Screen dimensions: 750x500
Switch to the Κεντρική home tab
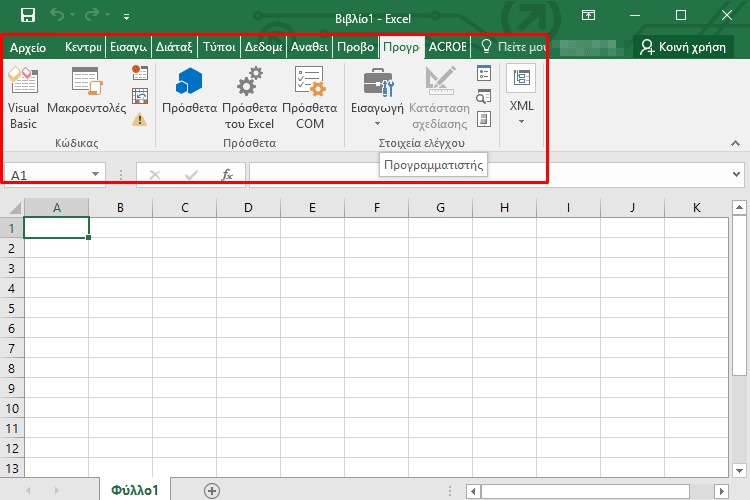[83, 47]
